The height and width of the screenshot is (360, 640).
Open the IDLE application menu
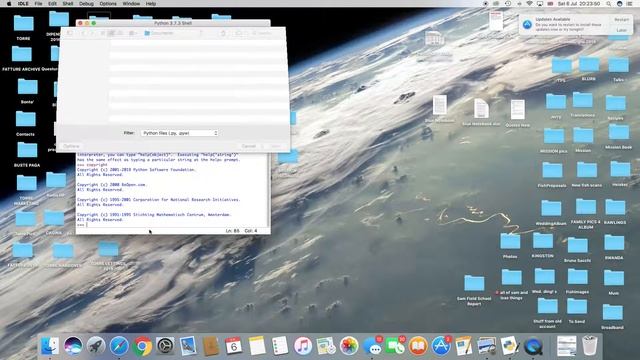(x=23, y=4)
